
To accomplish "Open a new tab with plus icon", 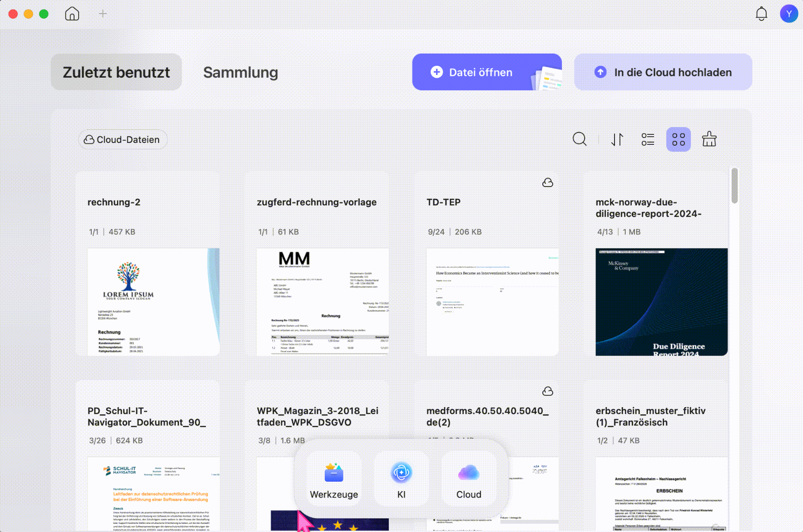I will pyautogui.click(x=103, y=14).
